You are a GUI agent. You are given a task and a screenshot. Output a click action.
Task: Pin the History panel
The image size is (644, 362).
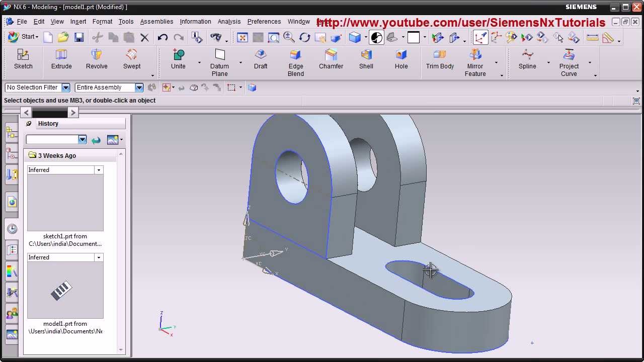click(x=29, y=124)
